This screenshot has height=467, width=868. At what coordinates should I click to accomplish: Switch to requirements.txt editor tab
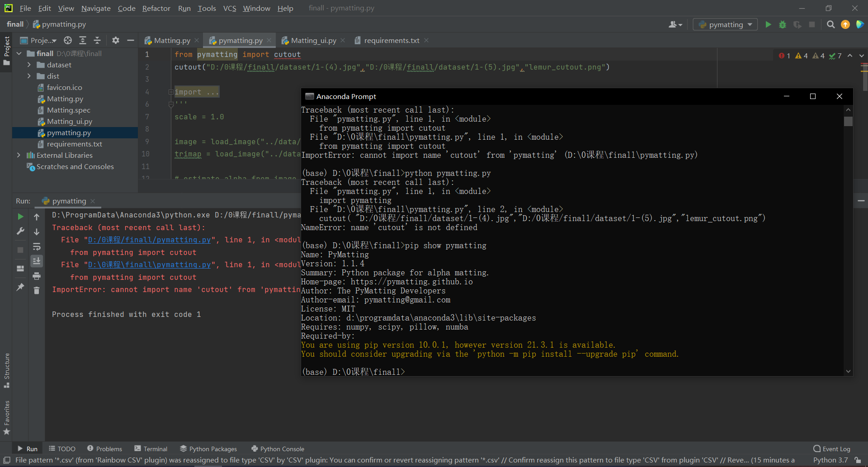[x=392, y=40]
